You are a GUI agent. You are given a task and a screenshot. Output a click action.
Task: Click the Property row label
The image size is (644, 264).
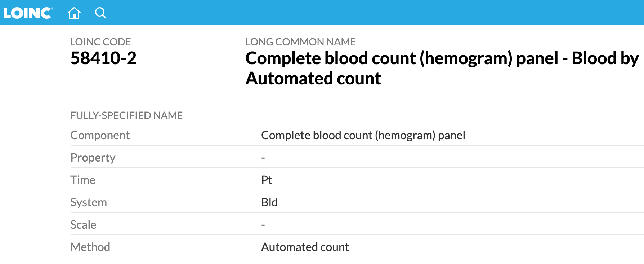click(93, 158)
